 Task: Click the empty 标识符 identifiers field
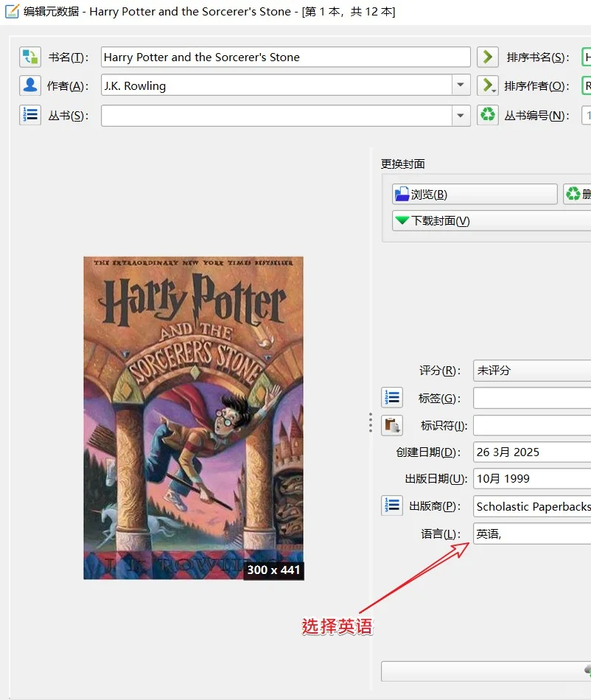[532, 425]
